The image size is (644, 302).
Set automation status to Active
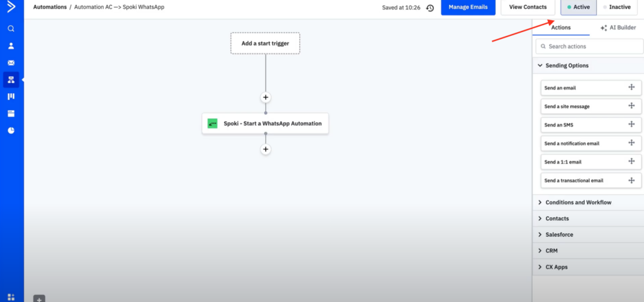coord(578,7)
